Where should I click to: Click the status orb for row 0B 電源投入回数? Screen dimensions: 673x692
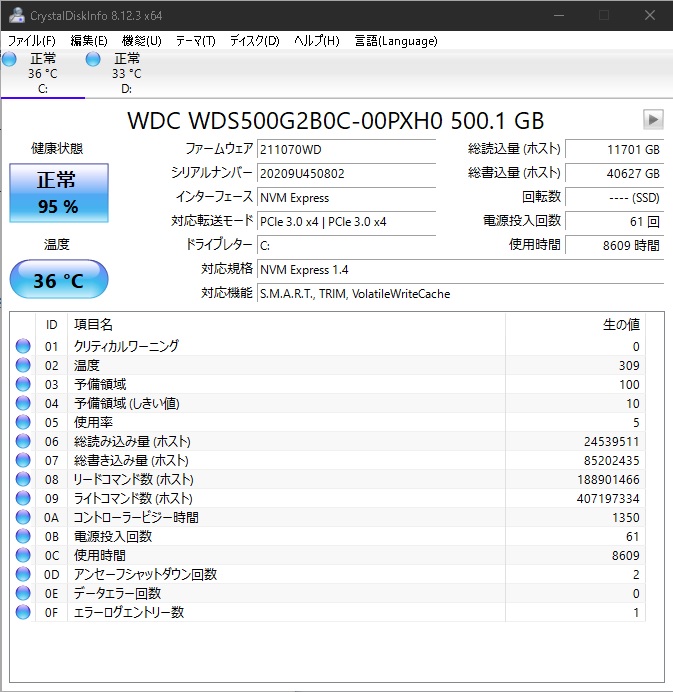(23, 536)
